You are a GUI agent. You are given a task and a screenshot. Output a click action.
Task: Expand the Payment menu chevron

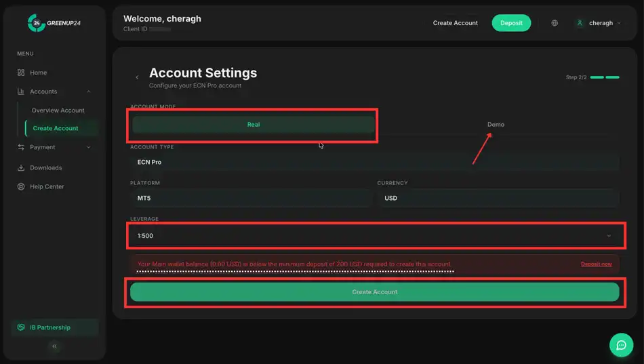89,147
